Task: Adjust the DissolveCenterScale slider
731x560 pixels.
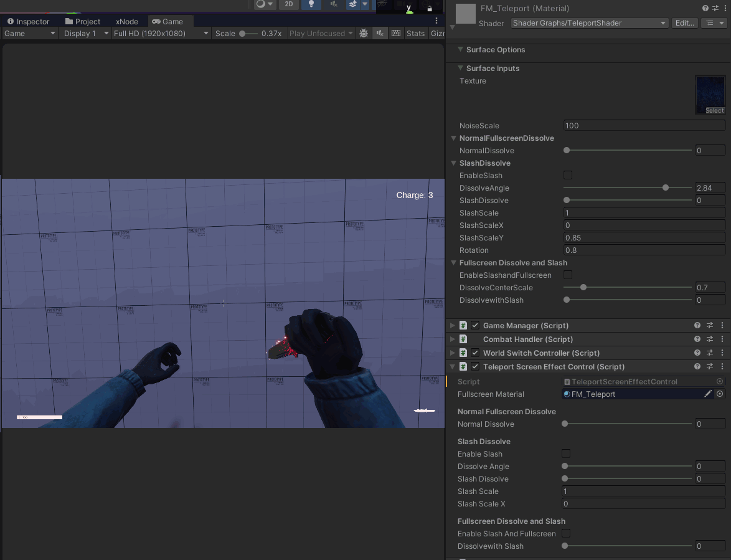Action: 628,288
